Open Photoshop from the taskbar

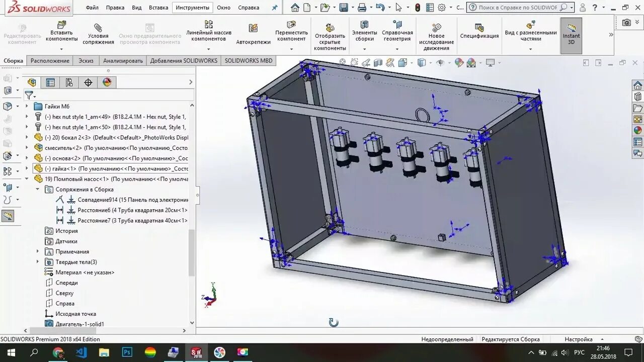point(127,352)
